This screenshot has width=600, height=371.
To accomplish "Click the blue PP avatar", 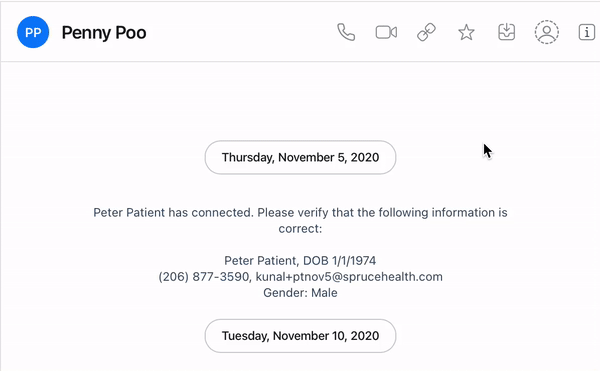I will (x=33, y=32).
